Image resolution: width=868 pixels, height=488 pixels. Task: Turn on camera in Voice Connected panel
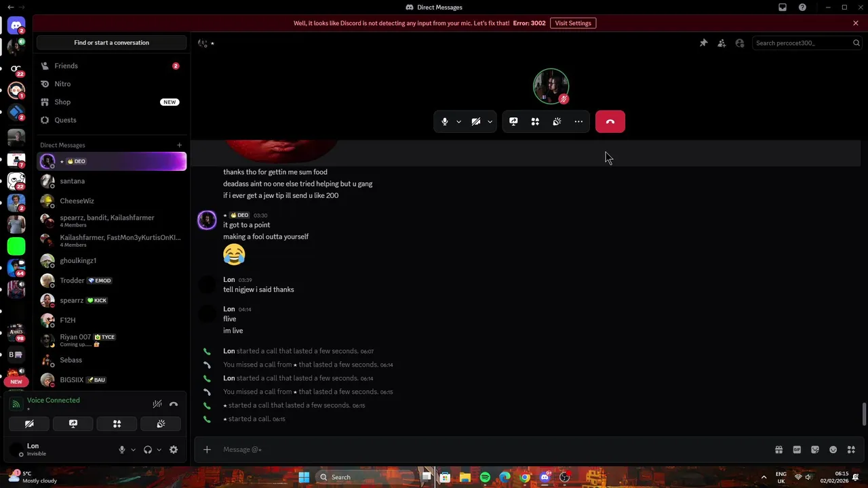tap(29, 424)
